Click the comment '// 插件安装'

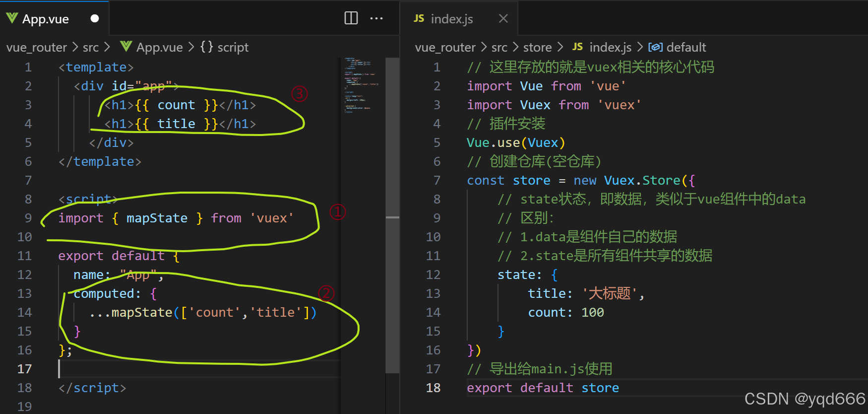pos(506,124)
